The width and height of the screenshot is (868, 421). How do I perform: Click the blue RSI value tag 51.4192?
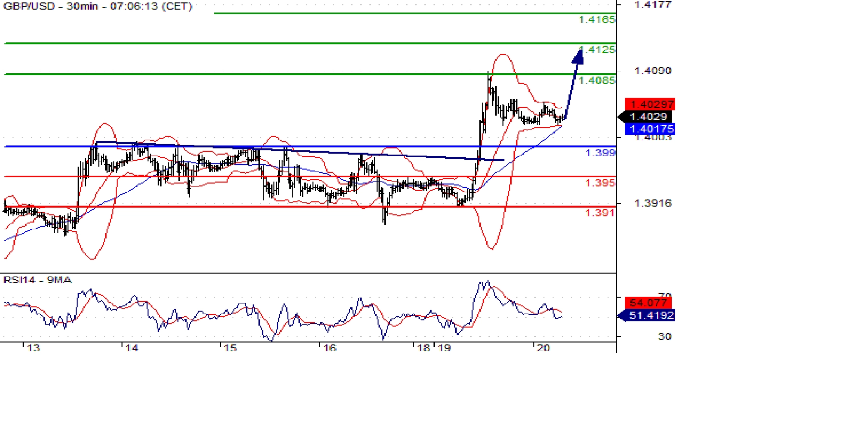coord(651,316)
